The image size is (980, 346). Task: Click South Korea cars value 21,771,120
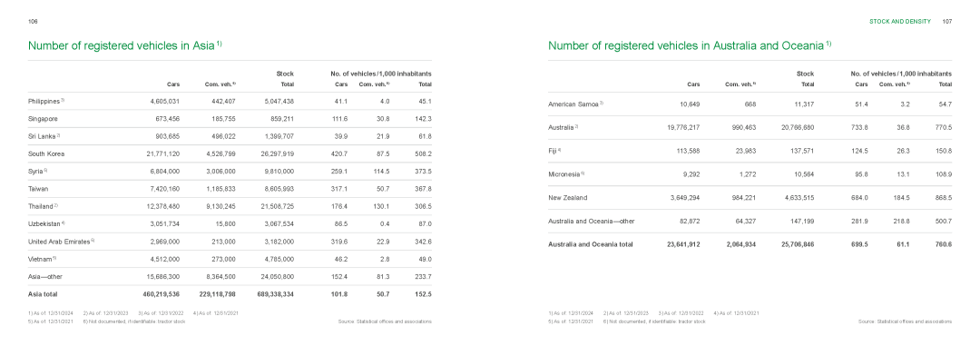click(163, 153)
